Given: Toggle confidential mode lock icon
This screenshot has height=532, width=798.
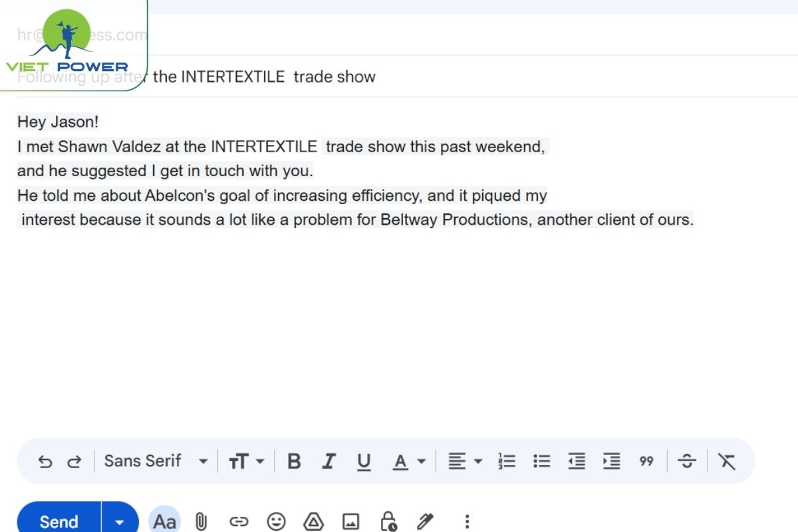Looking at the screenshot, I should [x=388, y=521].
